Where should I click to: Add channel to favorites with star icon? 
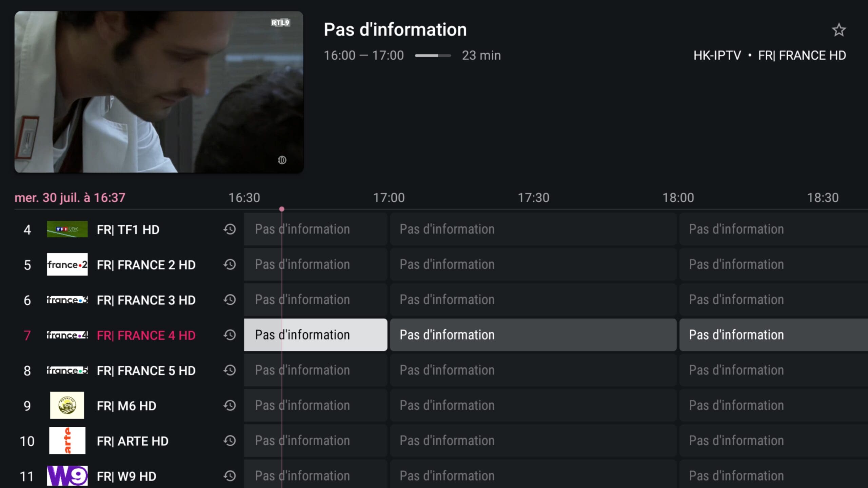pos(839,30)
